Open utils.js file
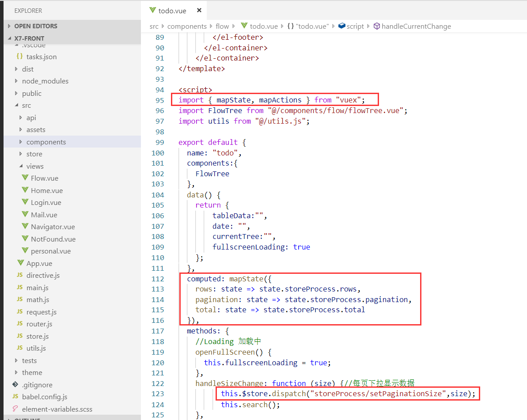The image size is (527, 420). coord(36,348)
